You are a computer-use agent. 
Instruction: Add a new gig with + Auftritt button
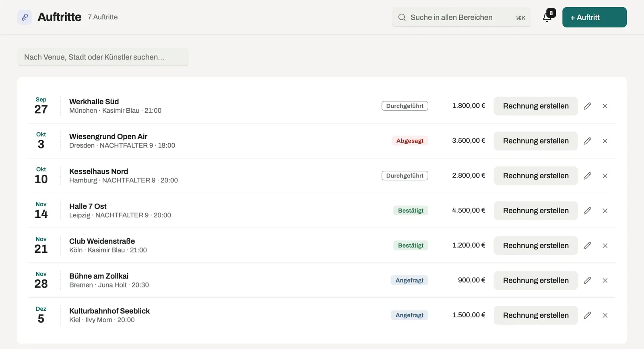click(594, 17)
